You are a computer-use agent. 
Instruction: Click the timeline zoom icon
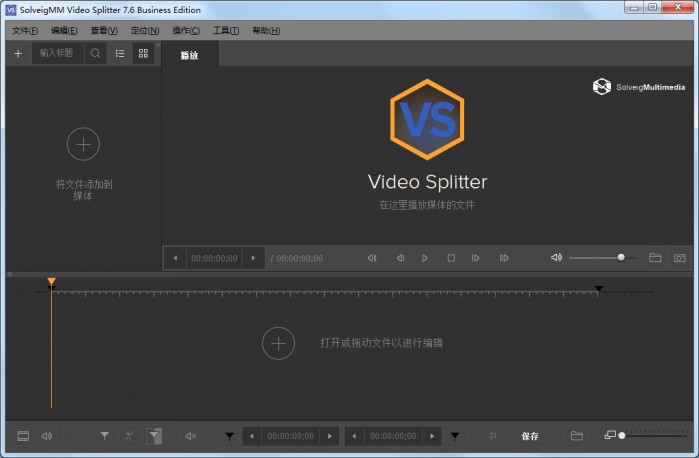click(x=610, y=435)
